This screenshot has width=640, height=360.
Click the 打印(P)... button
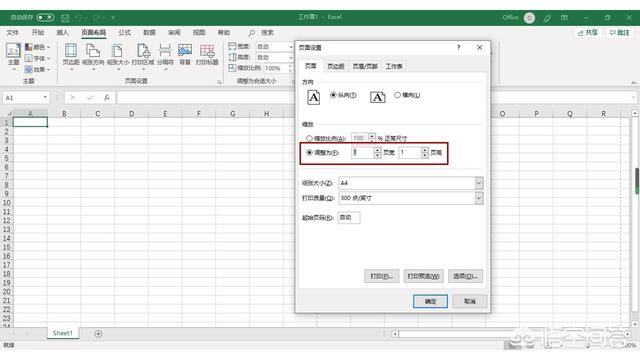pyautogui.click(x=381, y=276)
